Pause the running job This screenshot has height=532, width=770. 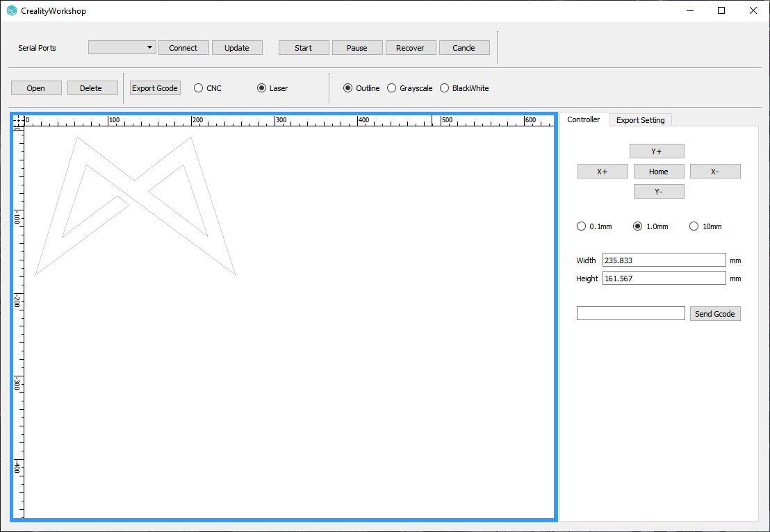click(357, 47)
